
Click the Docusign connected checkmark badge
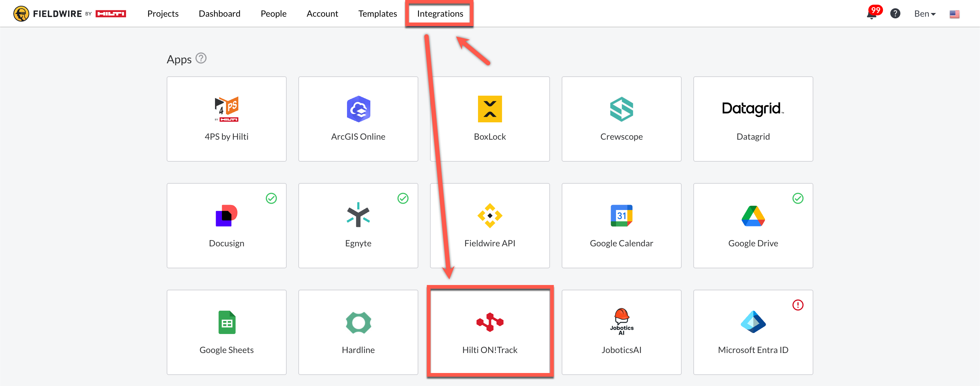click(x=271, y=198)
